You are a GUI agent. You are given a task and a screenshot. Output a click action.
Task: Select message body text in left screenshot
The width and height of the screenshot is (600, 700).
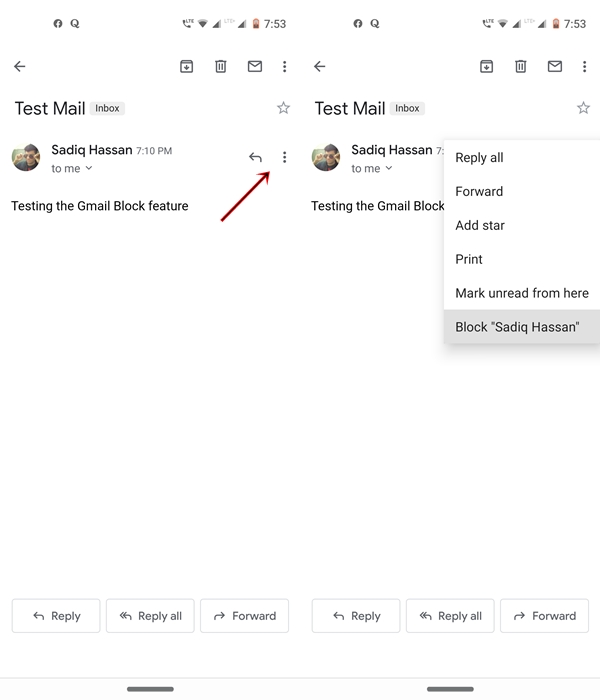coord(100,206)
